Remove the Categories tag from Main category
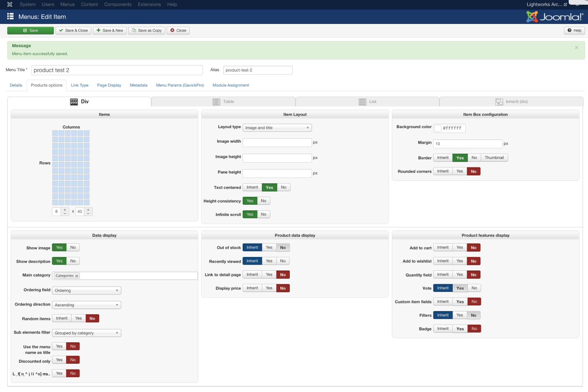 pos(77,276)
